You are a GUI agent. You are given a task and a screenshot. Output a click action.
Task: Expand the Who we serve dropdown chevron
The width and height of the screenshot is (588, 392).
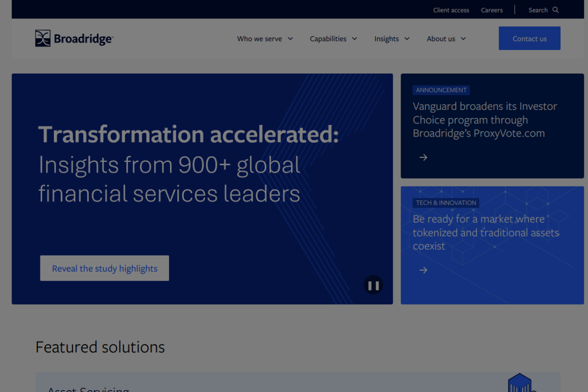pos(290,39)
